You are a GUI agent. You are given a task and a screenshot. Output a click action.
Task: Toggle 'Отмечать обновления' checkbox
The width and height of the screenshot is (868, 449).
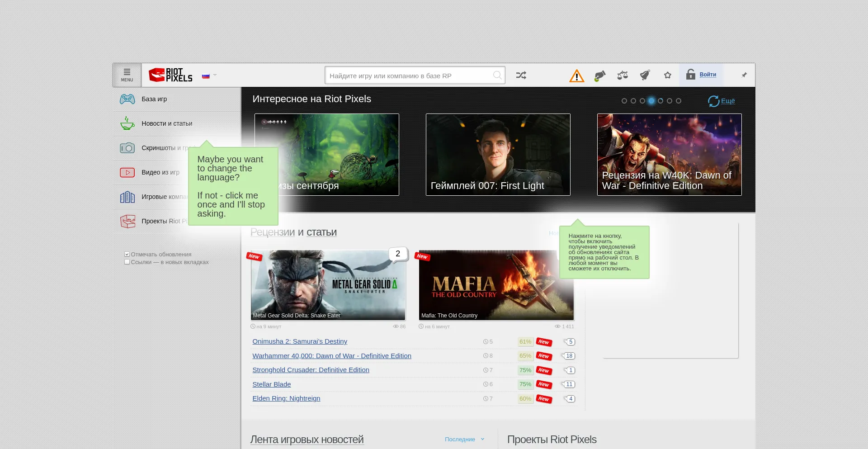127,255
